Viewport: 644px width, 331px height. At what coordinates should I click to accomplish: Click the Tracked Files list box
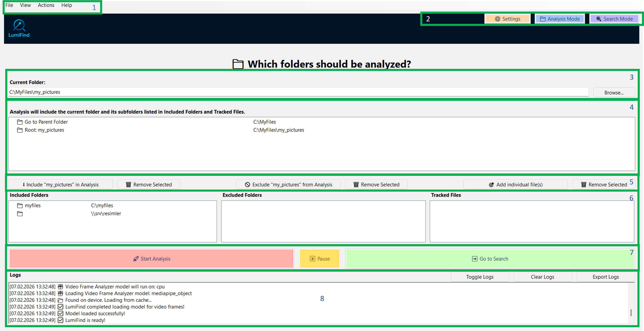pos(532,221)
